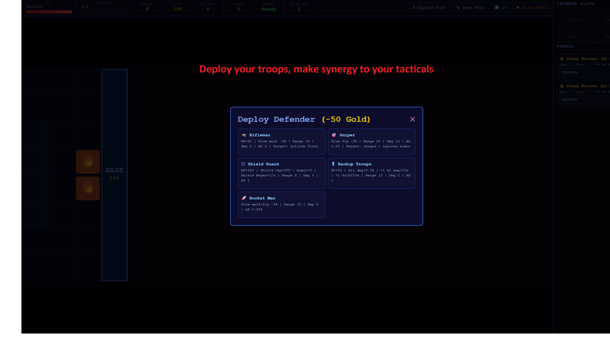Select the Rifleman defender card

click(281, 142)
